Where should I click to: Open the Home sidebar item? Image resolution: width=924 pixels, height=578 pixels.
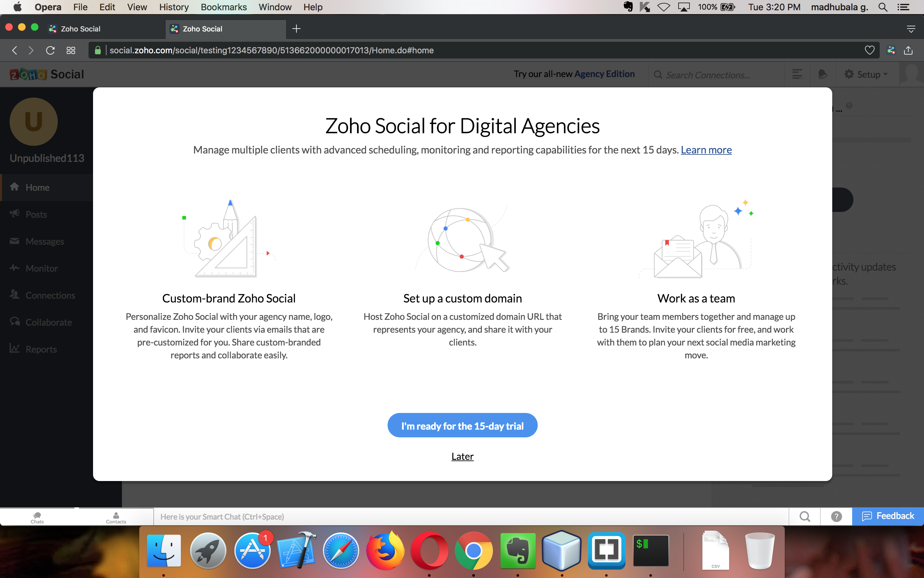47,187
